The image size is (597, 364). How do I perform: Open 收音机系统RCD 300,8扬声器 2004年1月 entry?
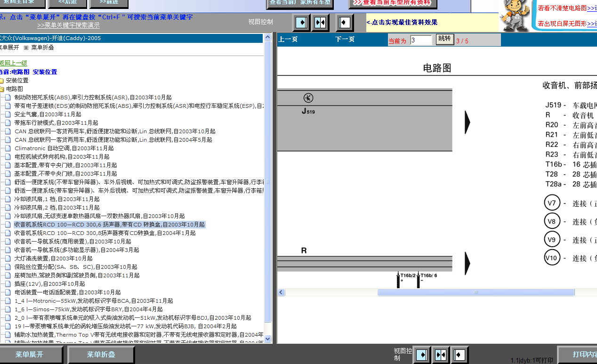coord(105,233)
